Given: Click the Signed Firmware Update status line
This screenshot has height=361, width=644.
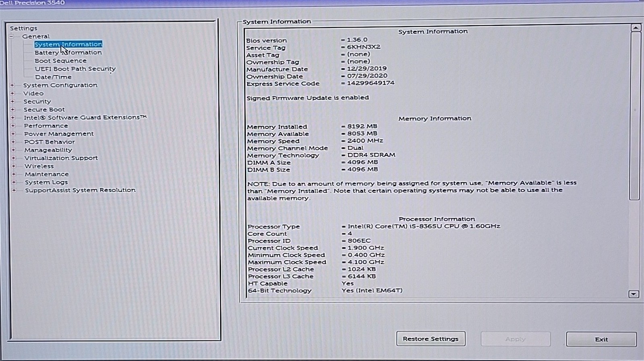Looking at the screenshot, I should [x=308, y=98].
